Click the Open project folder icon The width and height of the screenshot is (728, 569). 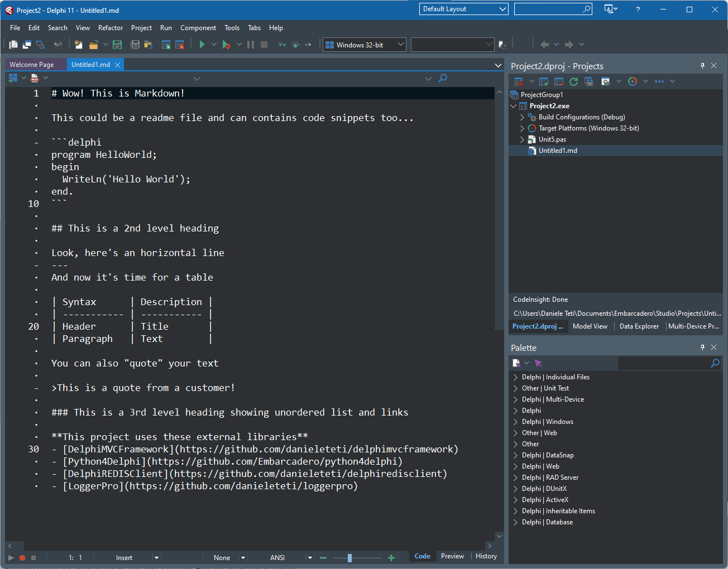point(148,45)
